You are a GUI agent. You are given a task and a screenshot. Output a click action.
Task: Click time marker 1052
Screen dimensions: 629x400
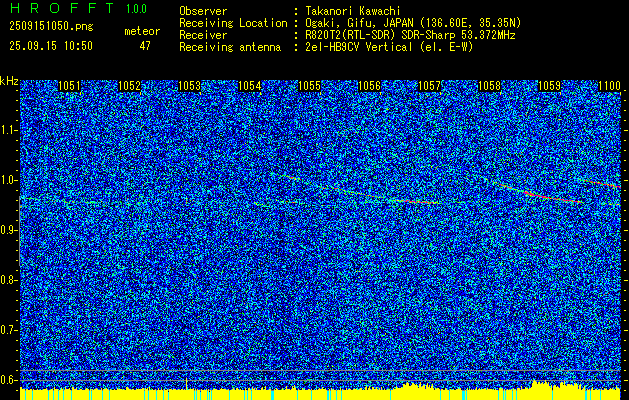[x=129, y=86]
